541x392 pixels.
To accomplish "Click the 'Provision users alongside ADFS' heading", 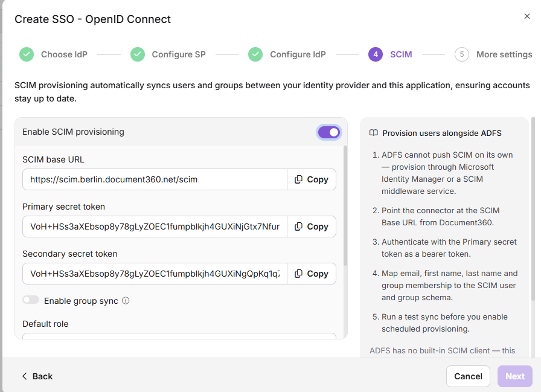I will 442,133.
